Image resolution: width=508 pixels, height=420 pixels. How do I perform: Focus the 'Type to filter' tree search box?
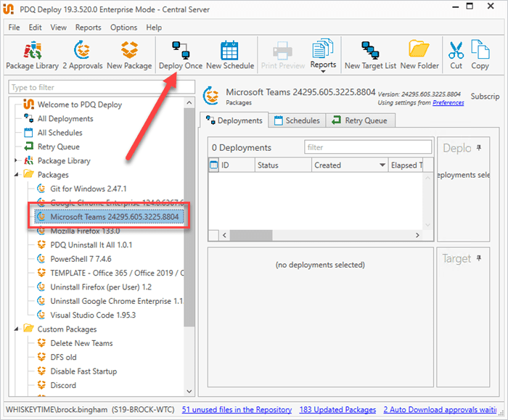[x=102, y=88]
